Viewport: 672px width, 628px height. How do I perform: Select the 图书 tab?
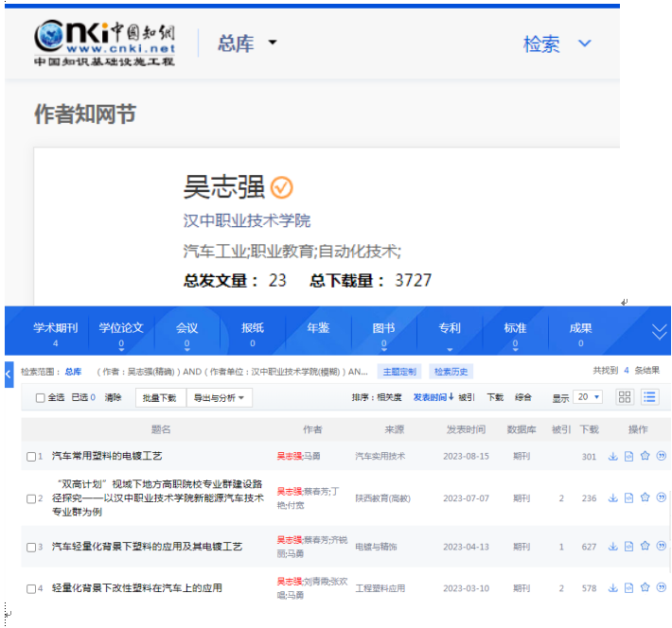(383, 333)
